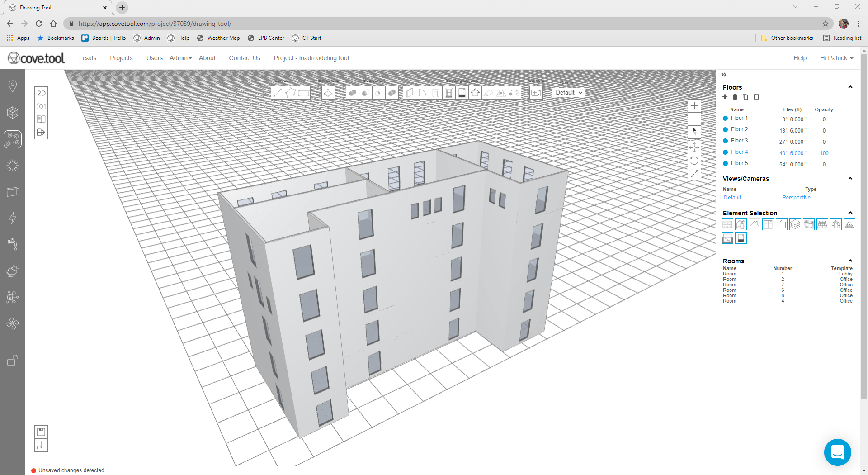Collapse the Floors panel
The image size is (868, 475).
point(850,87)
